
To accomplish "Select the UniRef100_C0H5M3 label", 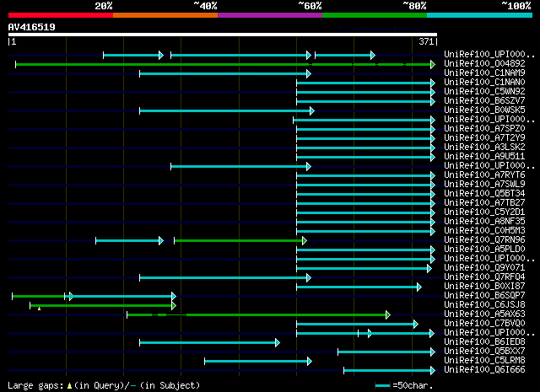I will click(x=484, y=231).
